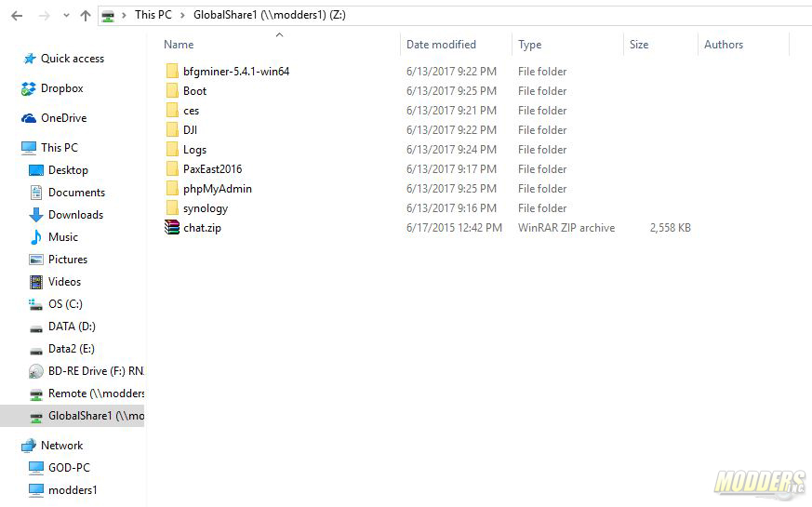Click the phpMyAdmin folder name

click(x=218, y=189)
